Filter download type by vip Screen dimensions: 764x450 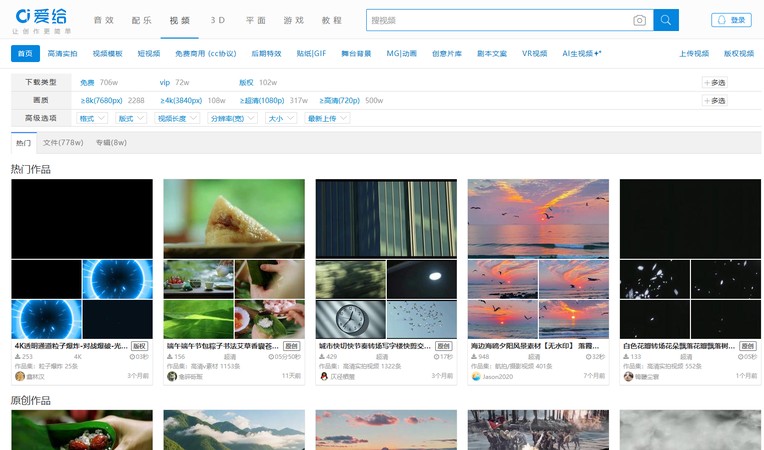pos(165,82)
